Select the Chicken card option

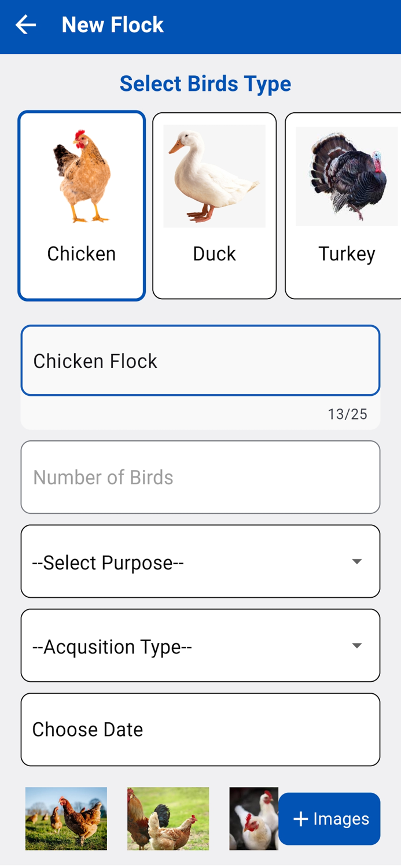coord(81,205)
